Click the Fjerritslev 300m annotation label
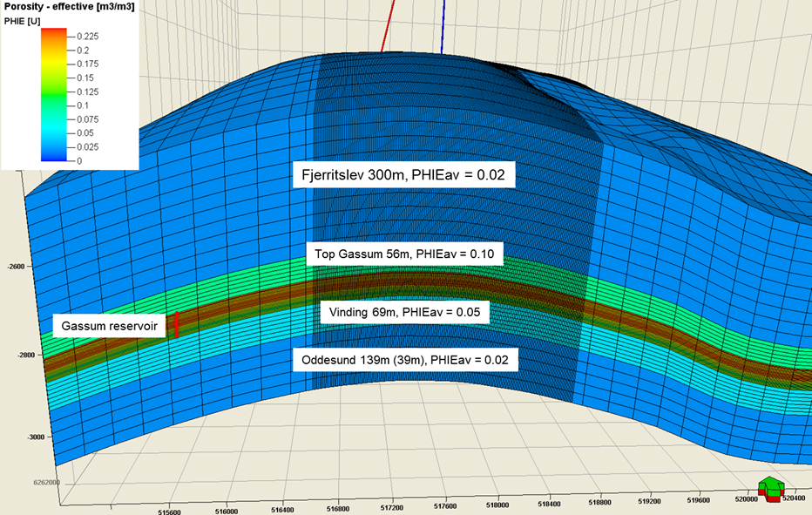 405,175
